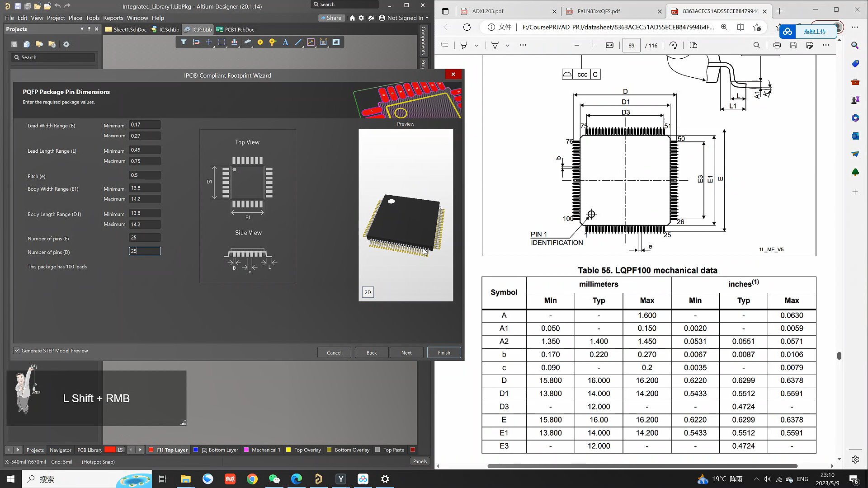Click the selection filter icon in PCB toolbar

coord(184,42)
